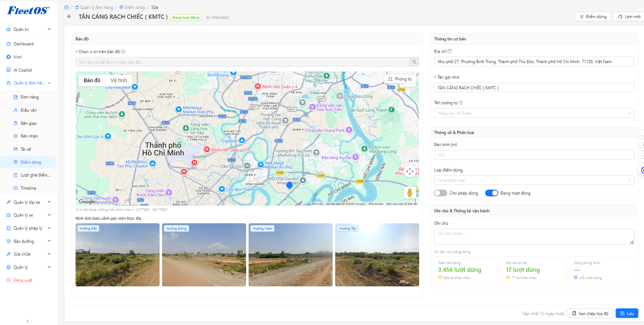Open Tài xế in the sidebar

[28, 149]
